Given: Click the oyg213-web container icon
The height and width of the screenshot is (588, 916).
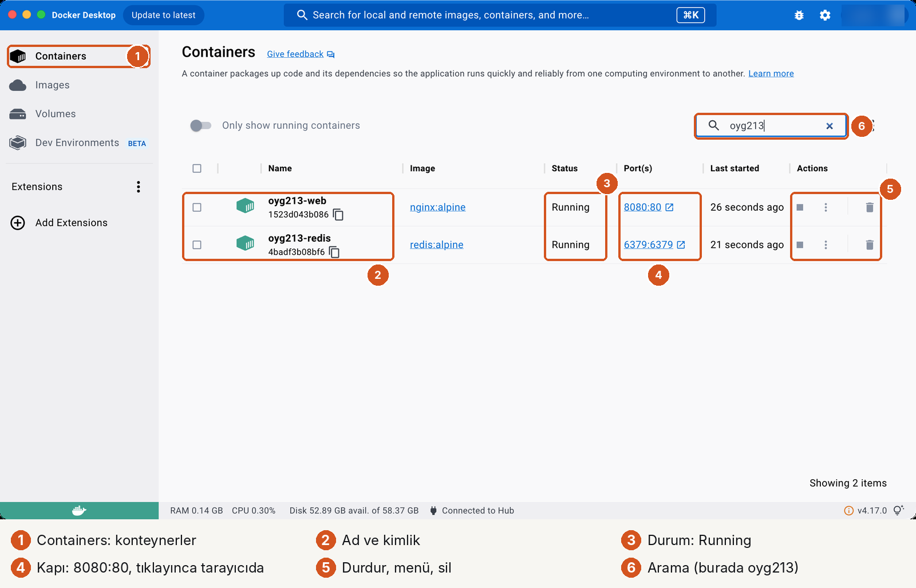Looking at the screenshot, I should click(x=246, y=206).
